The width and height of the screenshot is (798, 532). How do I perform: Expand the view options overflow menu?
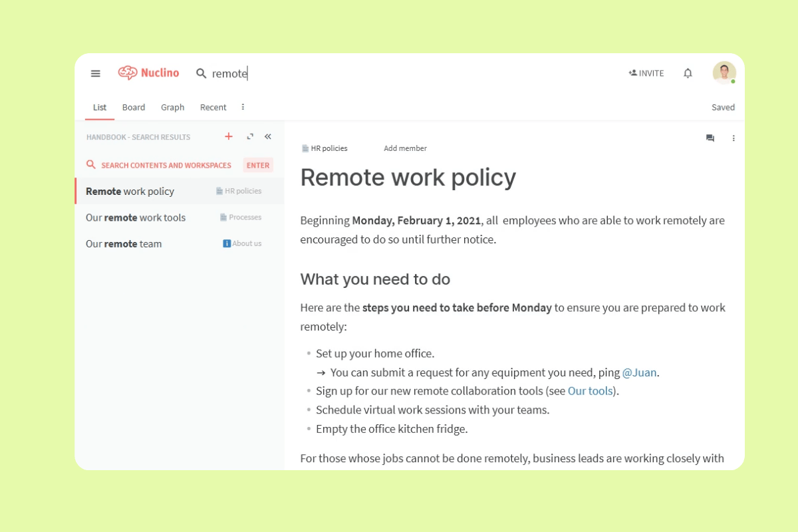coord(242,107)
